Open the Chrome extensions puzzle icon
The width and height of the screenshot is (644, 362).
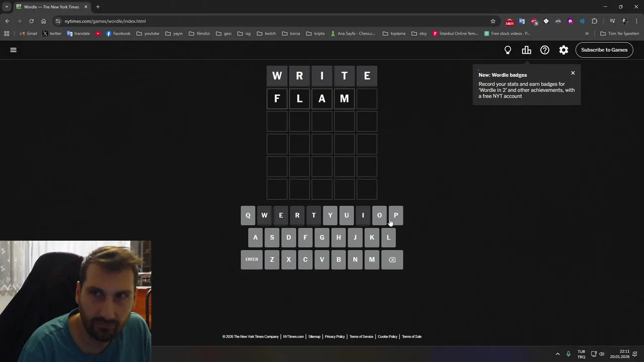click(x=594, y=21)
